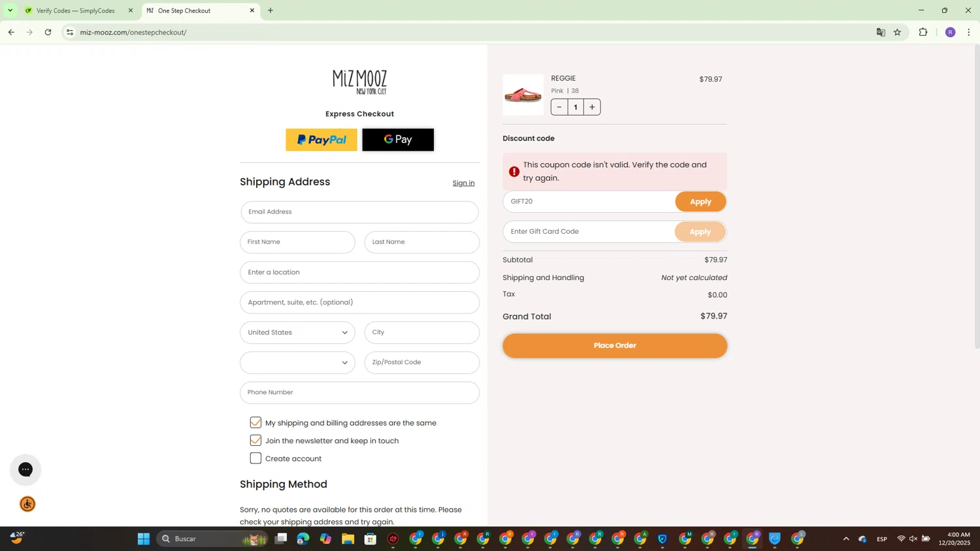This screenshot has width=980, height=551.
Task: Open the Windows Start menu
Action: (144, 539)
